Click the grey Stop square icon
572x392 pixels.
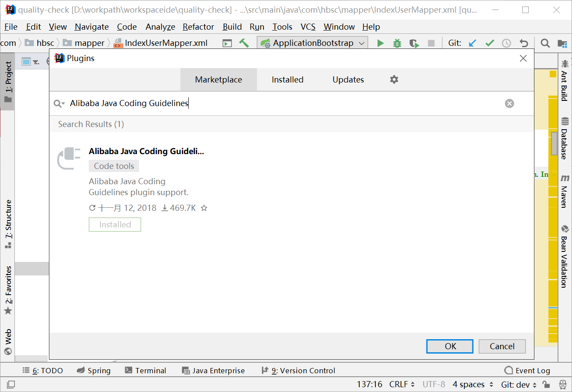[x=431, y=43]
